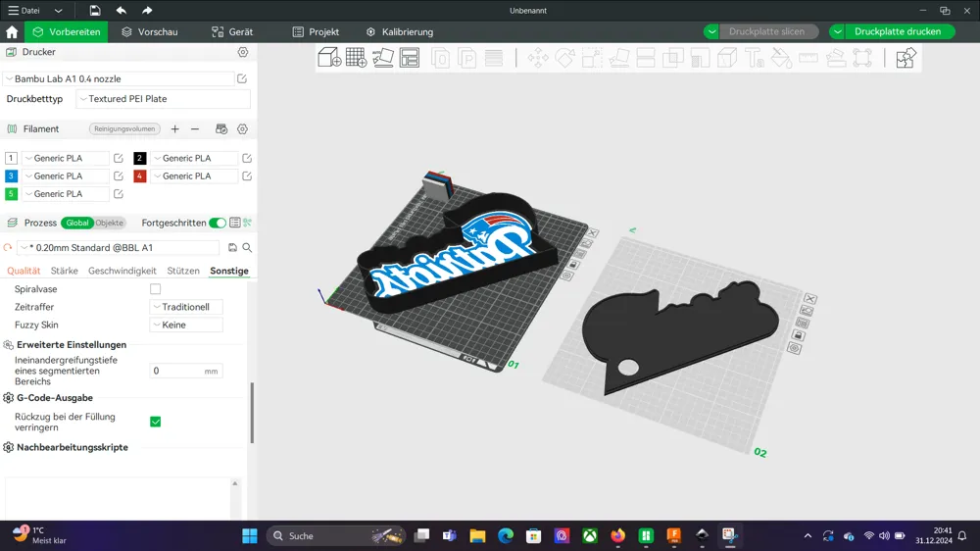Open filament 5 Generic PLA dropdown

point(66,194)
